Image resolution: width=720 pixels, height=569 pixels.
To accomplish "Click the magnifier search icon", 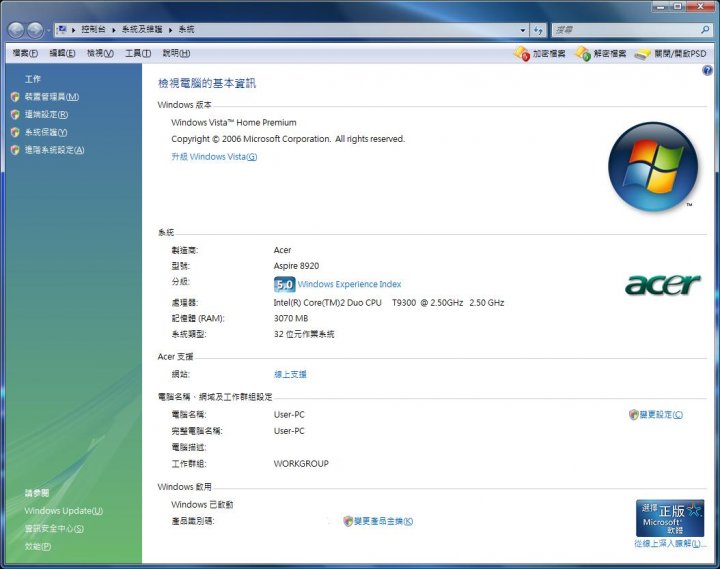I will click(x=705, y=30).
